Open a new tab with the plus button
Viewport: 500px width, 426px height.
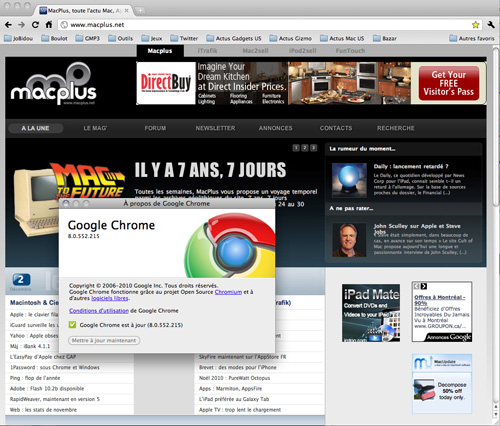[140, 11]
